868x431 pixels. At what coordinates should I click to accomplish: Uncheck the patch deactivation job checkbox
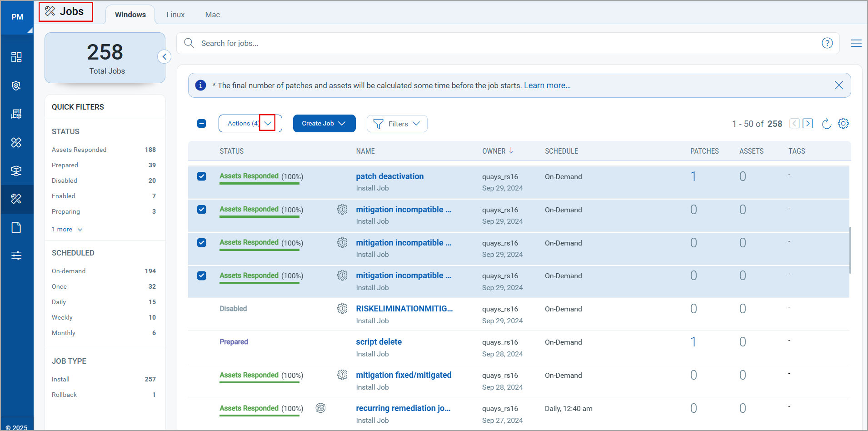202,176
